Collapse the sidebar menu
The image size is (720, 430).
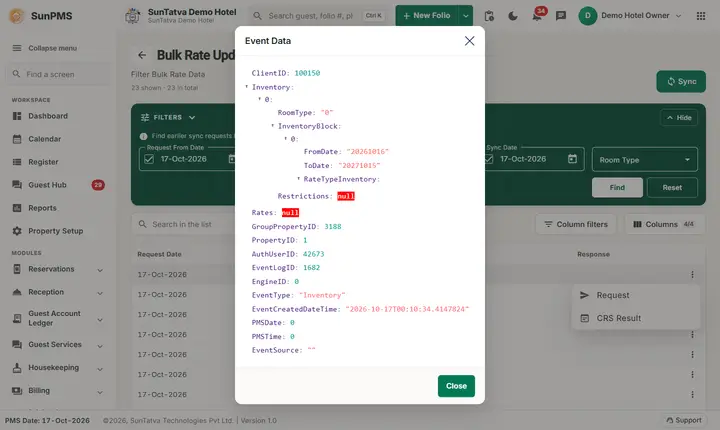coord(45,48)
